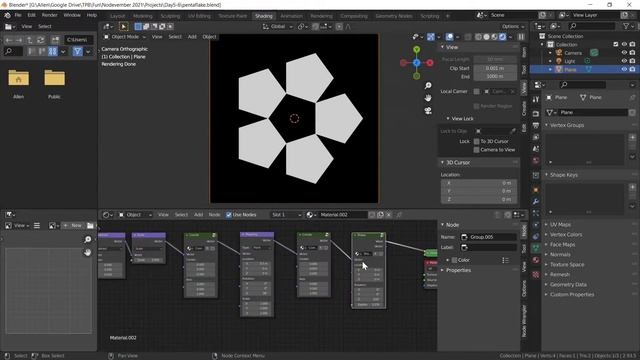The height and width of the screenshot is (360, 640).
Task: Open Slot 1 material slot dropdown
Action: (287, 215)
